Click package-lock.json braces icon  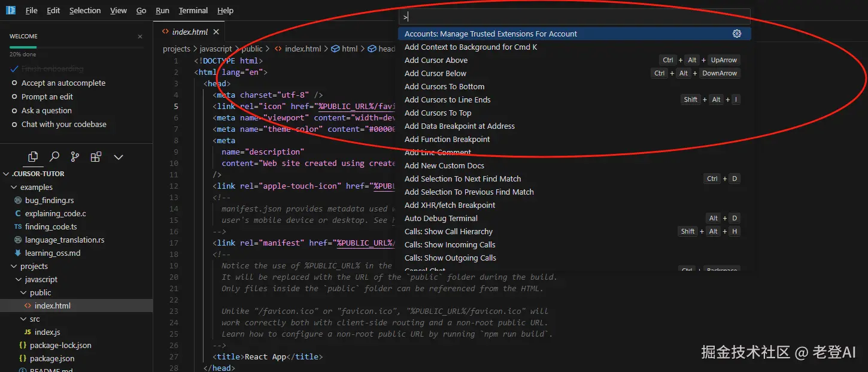[23, 345]
